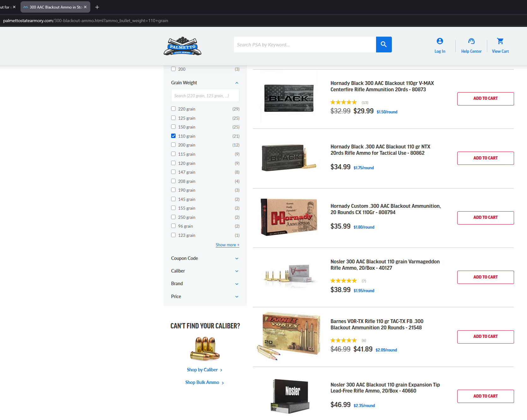The image size is (527, 420).
Task: Click the Palmetto State Armory logo
Action: click(183, 46)
